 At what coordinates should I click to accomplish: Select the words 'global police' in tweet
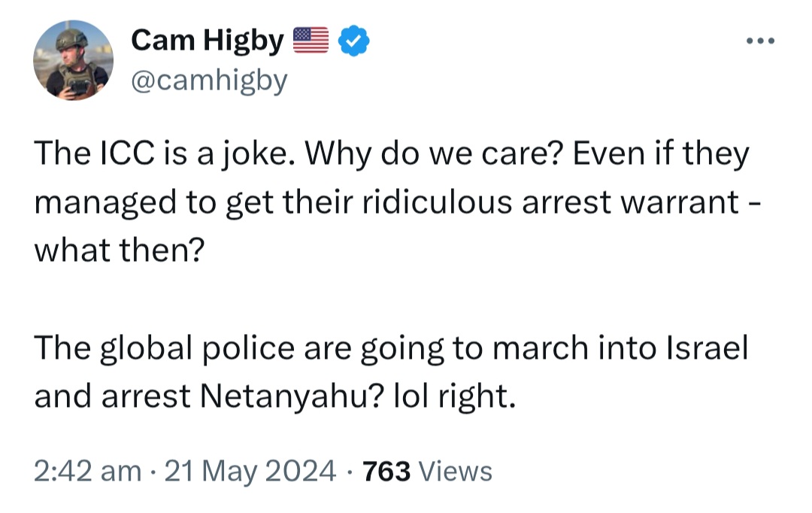click(197, 348)
